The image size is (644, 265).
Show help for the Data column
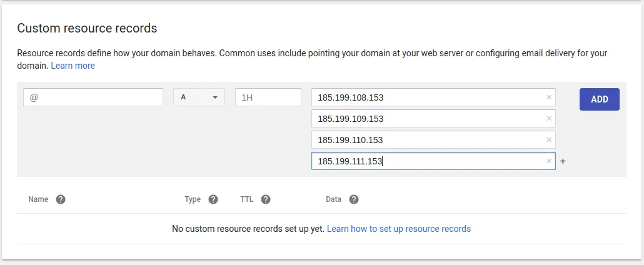[x=354, y=199]
